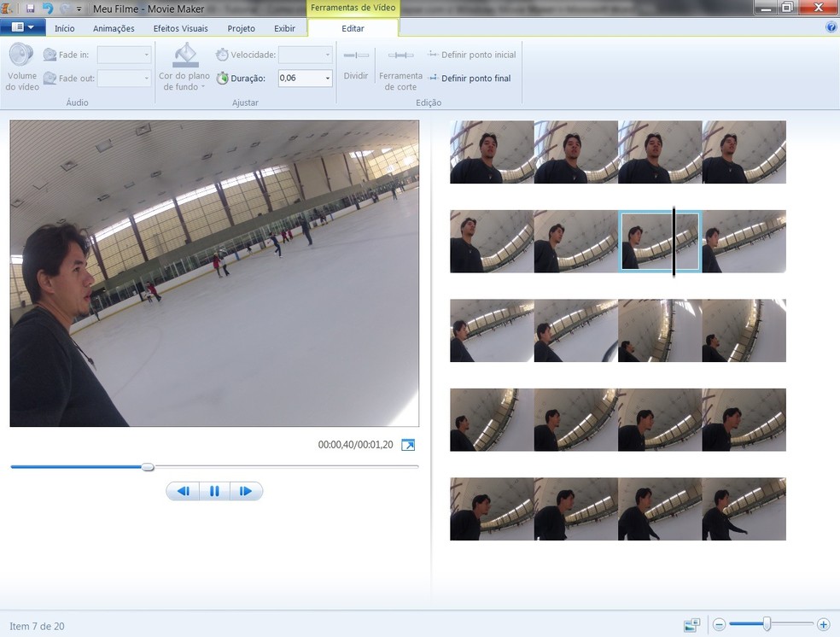Open the Velocidade dropdown
This screenshot has width=840, height=637.
click(330, 54)
